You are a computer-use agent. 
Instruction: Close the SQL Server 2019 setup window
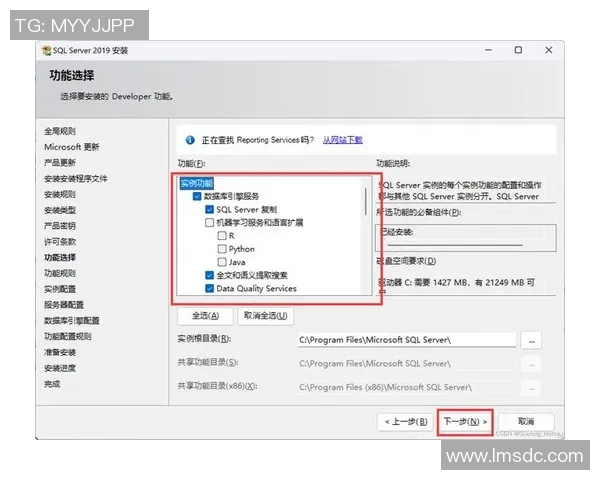click(549, 50)
